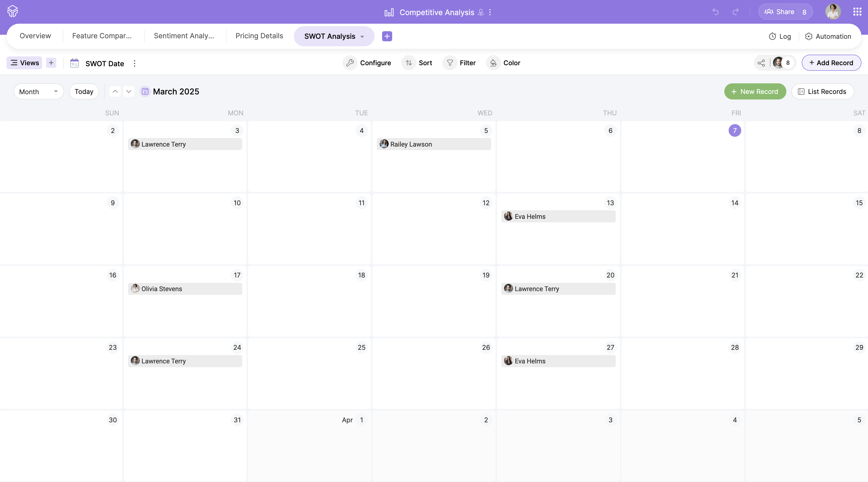Image resolution: width=868 pixels, height=482 pixels.
Task: Select date 22 in calendar
Action: pos(859,275)
